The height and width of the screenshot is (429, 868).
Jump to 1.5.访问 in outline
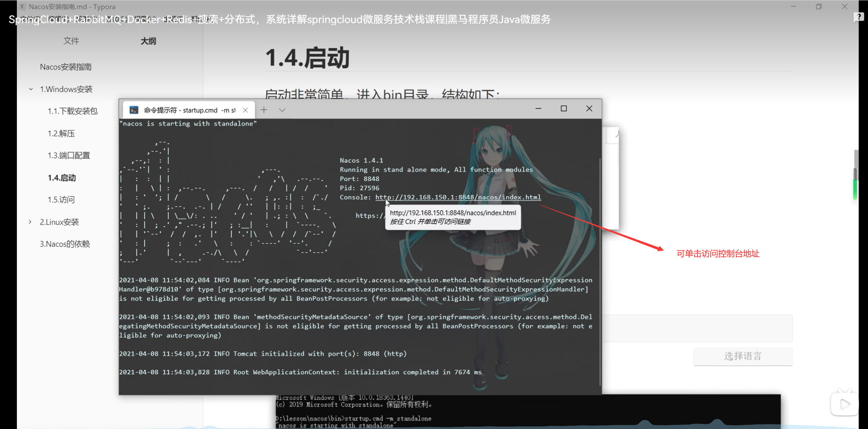click(61, 200)
